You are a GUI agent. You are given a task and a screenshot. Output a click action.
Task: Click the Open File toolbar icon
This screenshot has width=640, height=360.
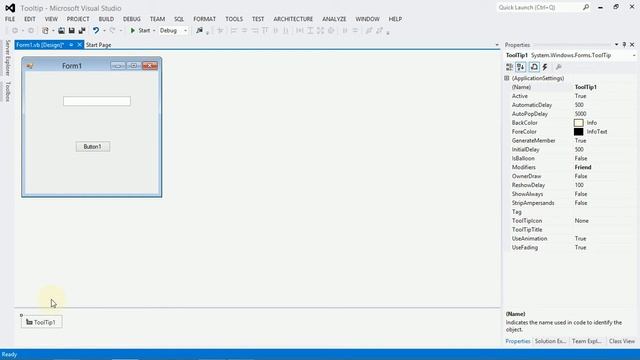coord(61,31)
